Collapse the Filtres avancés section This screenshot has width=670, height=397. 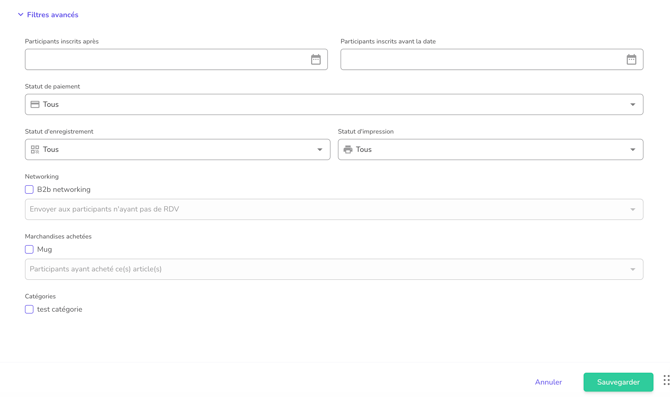(48, 15)
